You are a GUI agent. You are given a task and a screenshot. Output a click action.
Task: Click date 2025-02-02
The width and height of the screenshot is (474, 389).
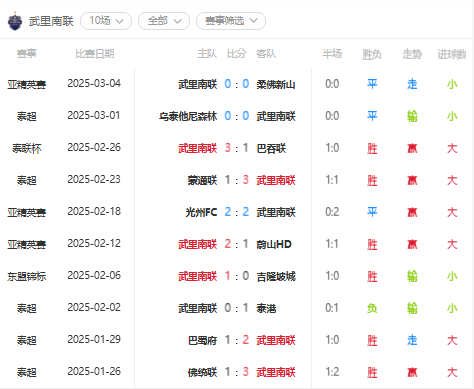[94, 307]
